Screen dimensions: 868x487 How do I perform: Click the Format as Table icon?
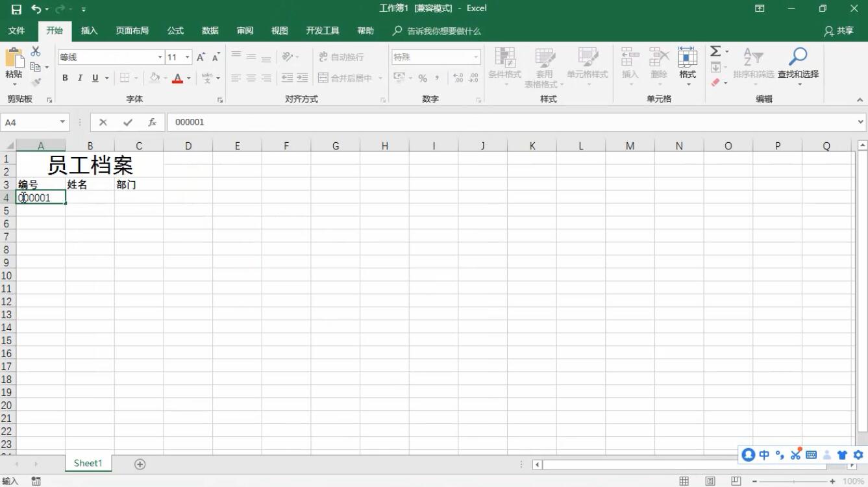(544, 58)
